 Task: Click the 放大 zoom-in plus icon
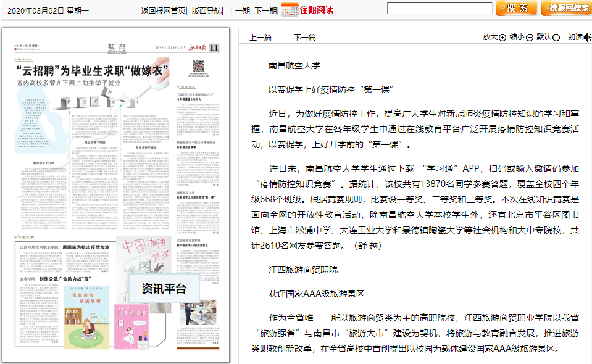[x=502, y=38]
